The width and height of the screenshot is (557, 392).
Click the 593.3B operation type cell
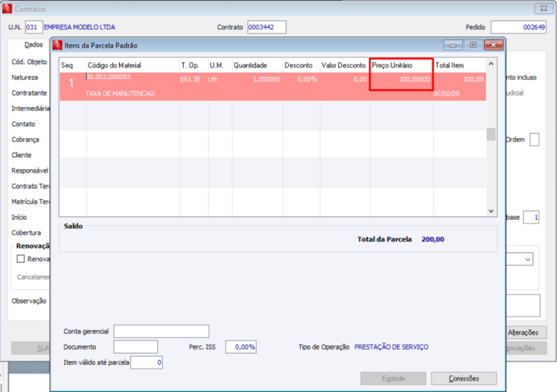(189, 79)
